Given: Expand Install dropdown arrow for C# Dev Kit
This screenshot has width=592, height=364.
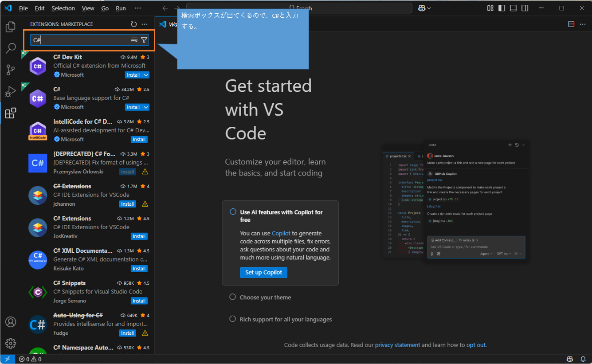Looking at the screenshot, I should pos(146,75).
